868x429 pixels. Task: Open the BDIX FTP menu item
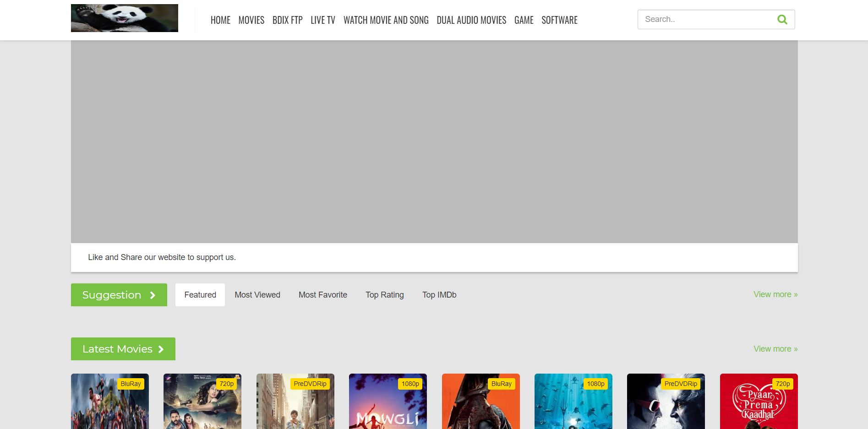click(287, 20)
